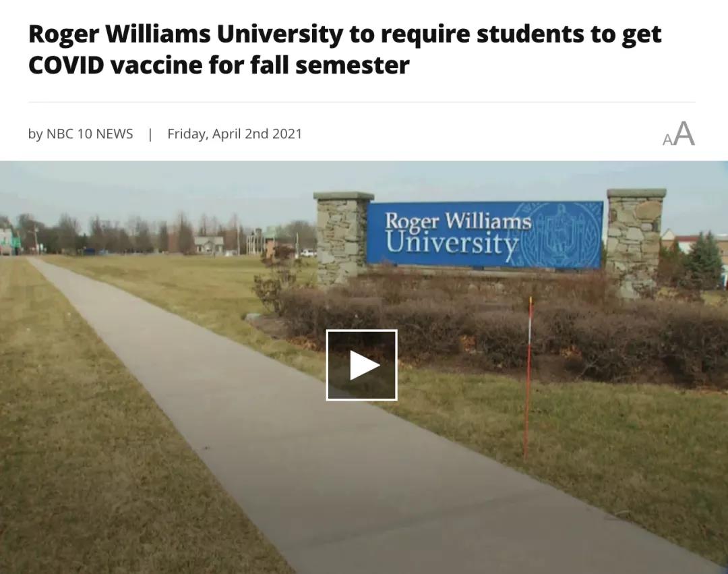This screenshot has height=574, width=728.
Task: Click the text size AA icon
Action: pos(678,134)
